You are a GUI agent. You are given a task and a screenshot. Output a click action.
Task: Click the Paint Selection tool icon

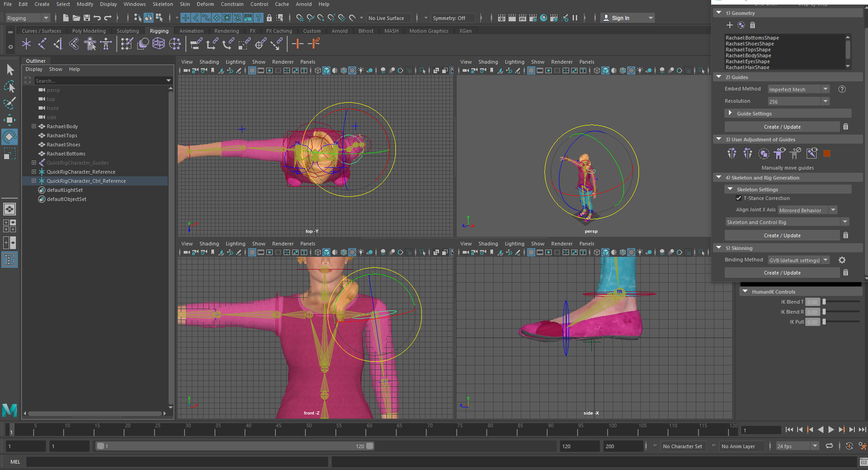10,103
